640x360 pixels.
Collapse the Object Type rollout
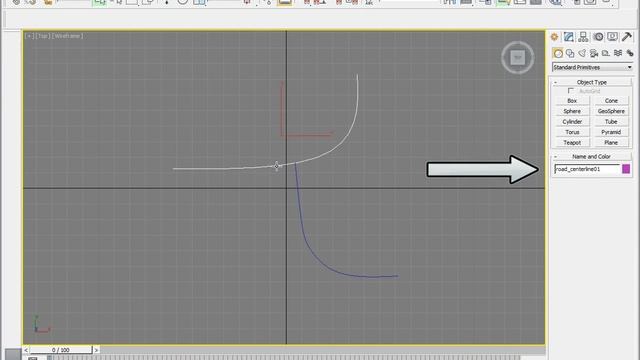[591, 82]
